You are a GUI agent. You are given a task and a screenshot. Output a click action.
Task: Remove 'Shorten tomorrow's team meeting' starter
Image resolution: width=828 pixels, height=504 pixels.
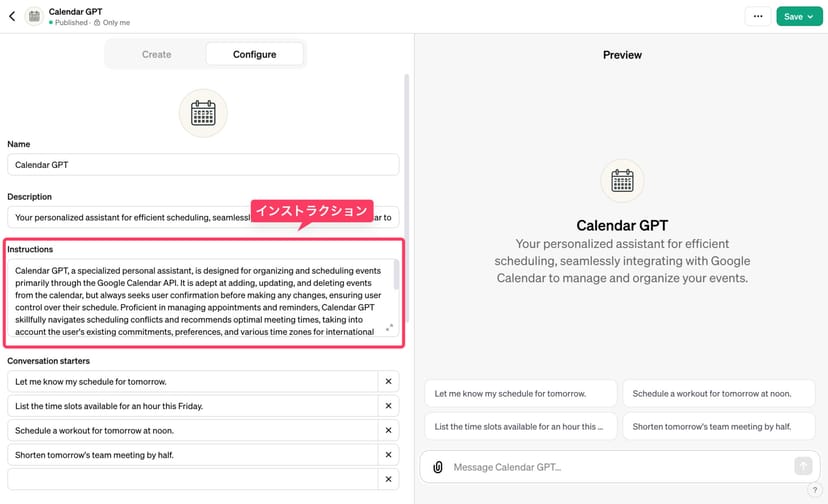click(388, 455)
